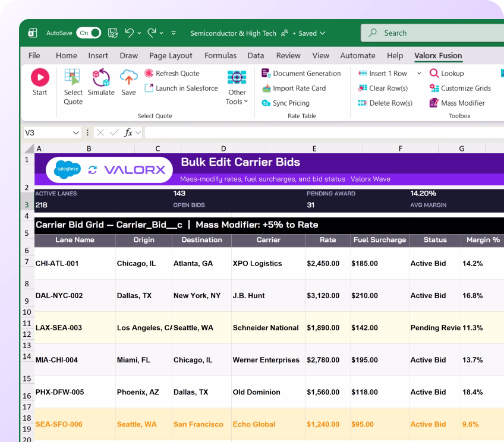Open the Help tab
The image size is (504, 442).
click(x=395, y=56)
